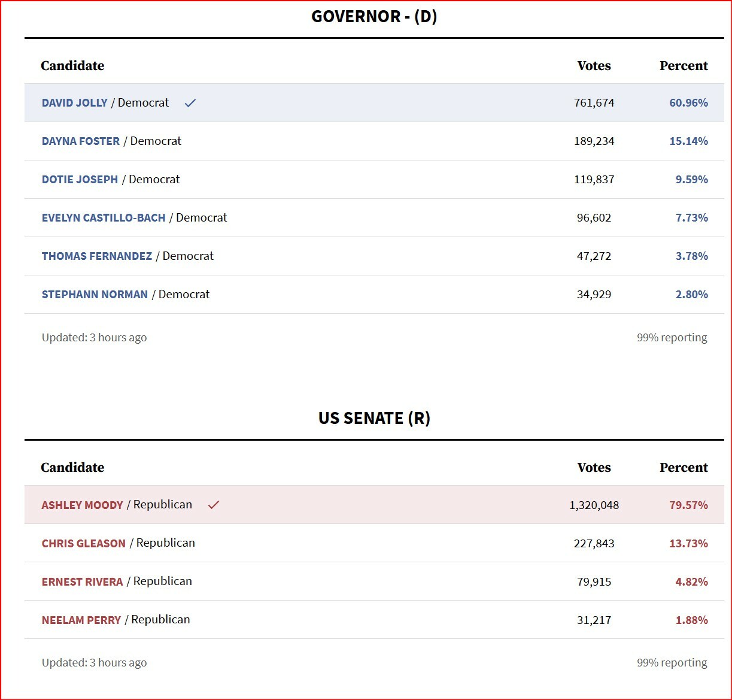Open STEPHANN NORMAN candidate link
Image resolution: width=732 pixels, height=700 pixels.
point(95,295)
